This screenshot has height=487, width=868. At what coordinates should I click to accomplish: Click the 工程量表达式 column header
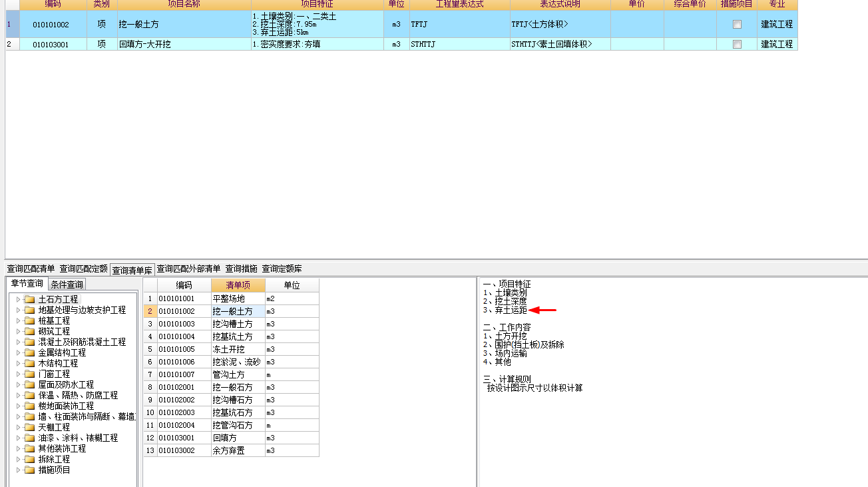pyautogui.click(x=459, y=4)
